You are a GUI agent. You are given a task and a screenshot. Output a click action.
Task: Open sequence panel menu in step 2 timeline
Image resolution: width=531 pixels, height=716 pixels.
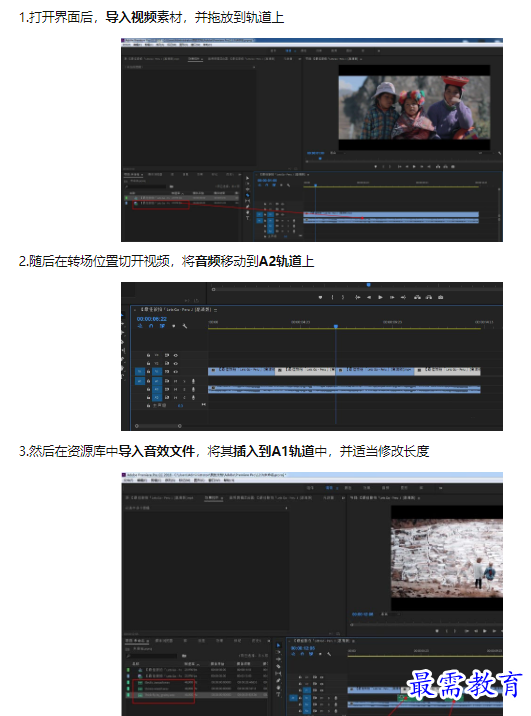coord(216,310)
